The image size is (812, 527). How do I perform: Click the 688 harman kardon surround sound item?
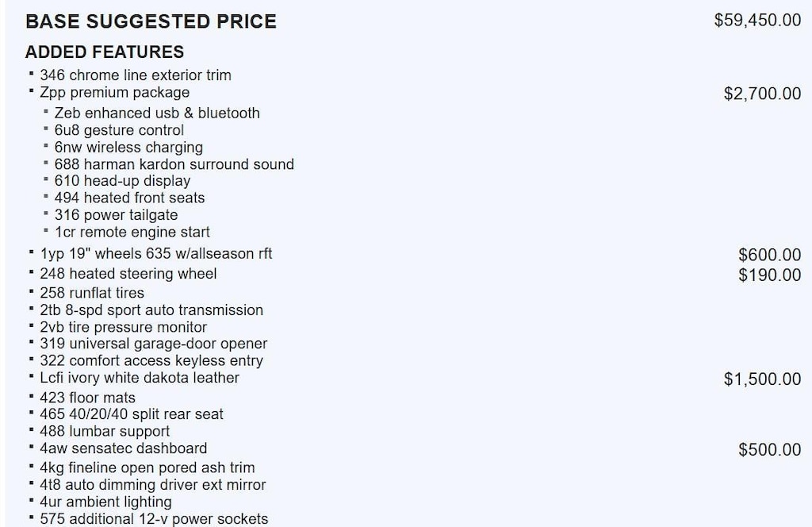coord(174,165)
